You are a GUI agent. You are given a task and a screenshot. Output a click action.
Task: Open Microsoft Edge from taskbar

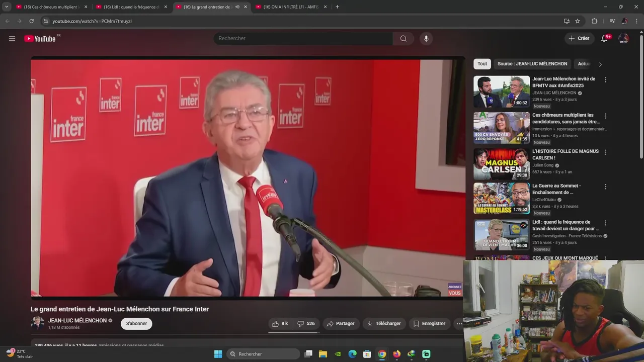click(x=353, y=354)
